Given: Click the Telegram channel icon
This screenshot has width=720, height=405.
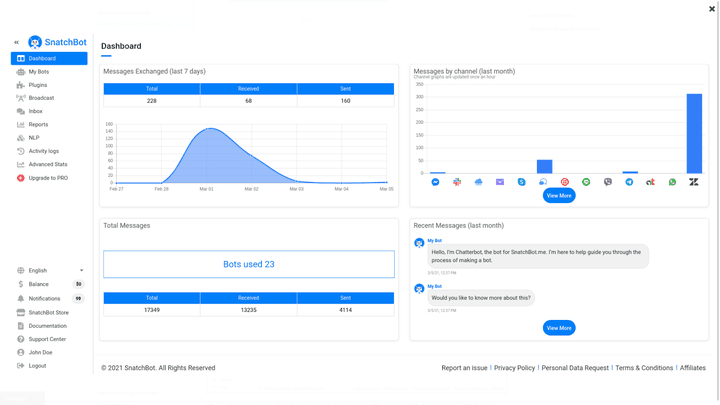Looking at the screenshot, I should (x=629, y=182).
